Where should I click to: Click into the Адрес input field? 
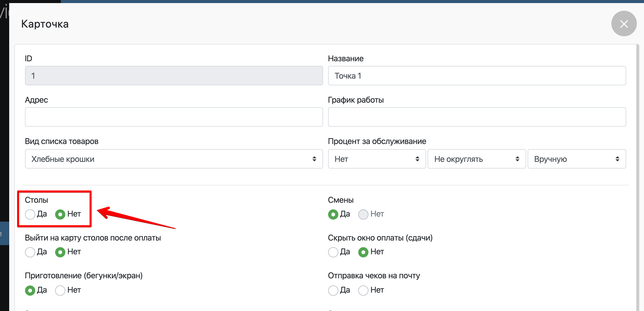pos(174,117)
